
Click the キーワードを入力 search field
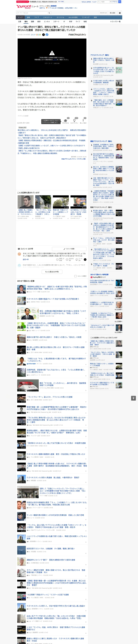point(32,13)
